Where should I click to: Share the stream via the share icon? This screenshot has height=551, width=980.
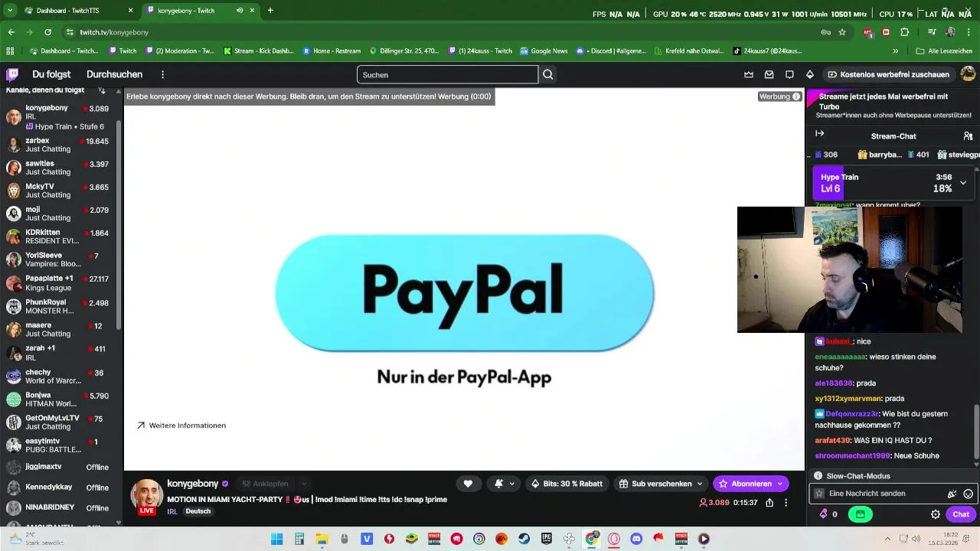(x=769, y=503)
